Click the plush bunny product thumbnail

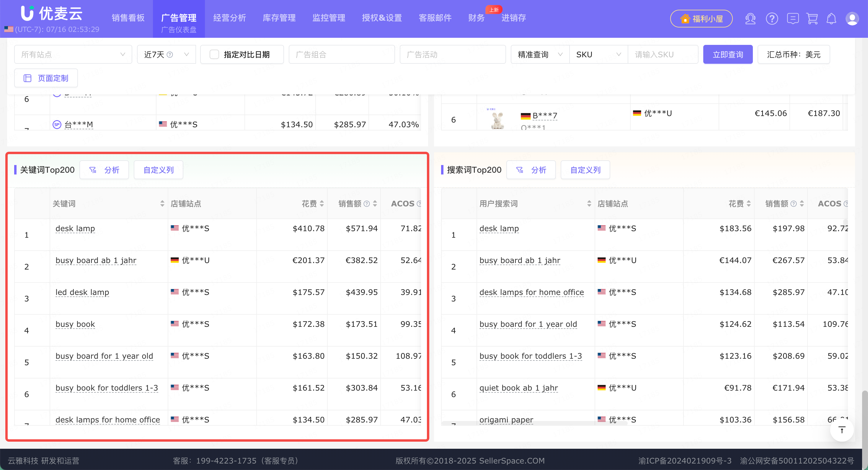[x=497, y=120]
